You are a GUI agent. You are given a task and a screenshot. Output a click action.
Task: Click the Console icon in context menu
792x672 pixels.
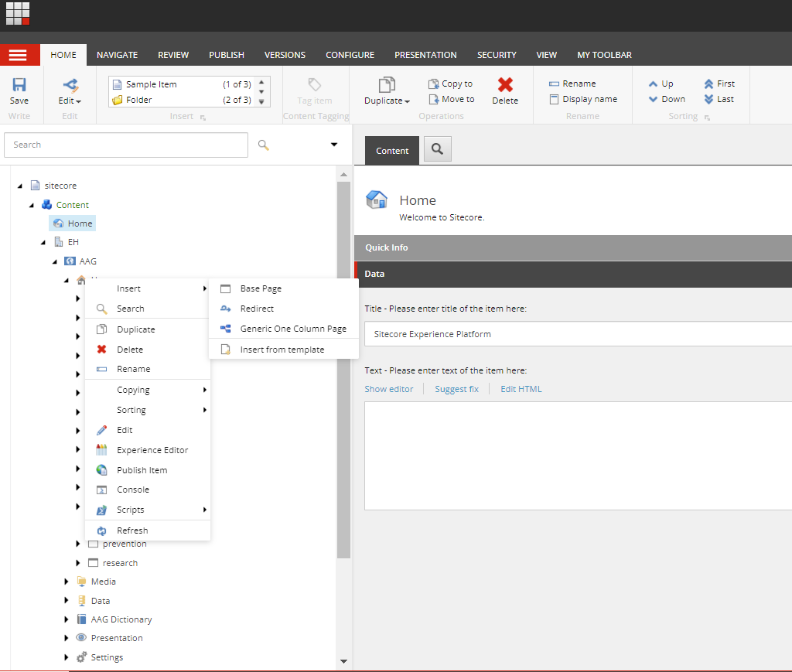tap(101, 490)
